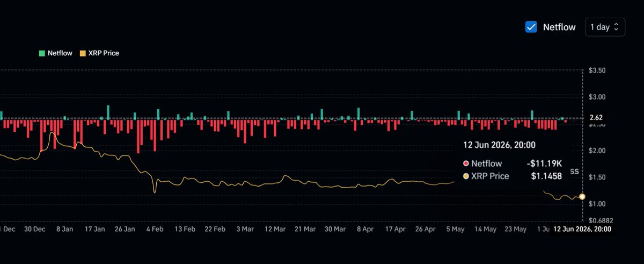This screenshot has width=644, height=264.
Task: Click the green Netflow legend swatch
Action: 41,53
